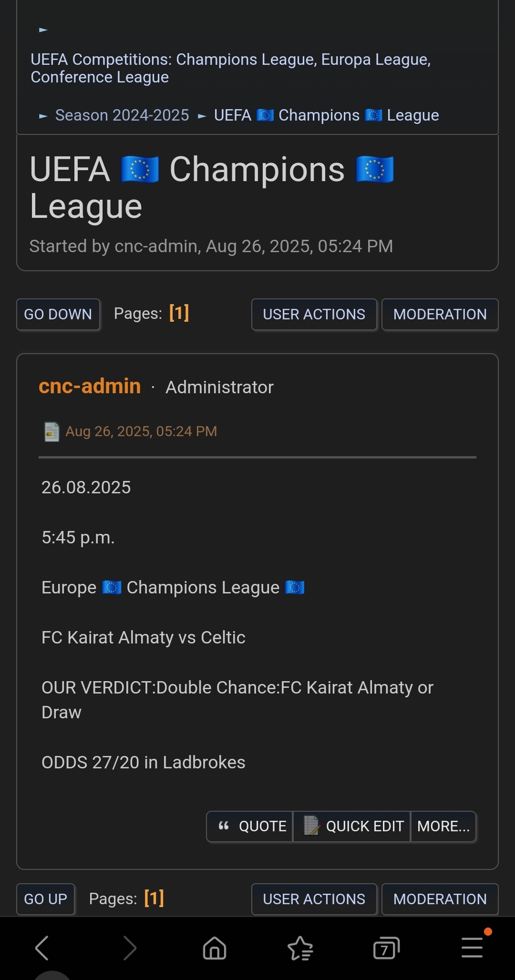Expand the top User Actions menu

click(x=314, y=314)
